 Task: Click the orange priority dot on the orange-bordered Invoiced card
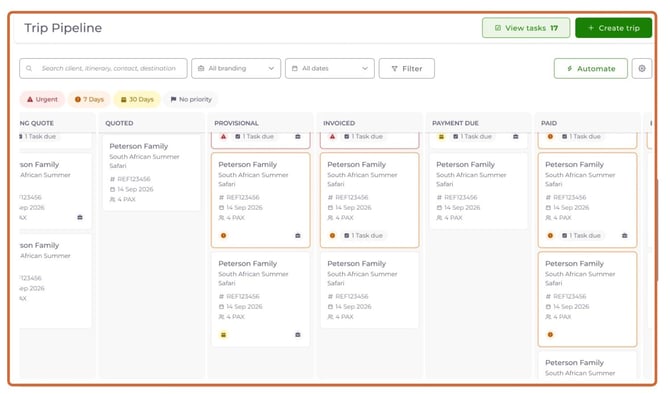click(x=332, y=235)
